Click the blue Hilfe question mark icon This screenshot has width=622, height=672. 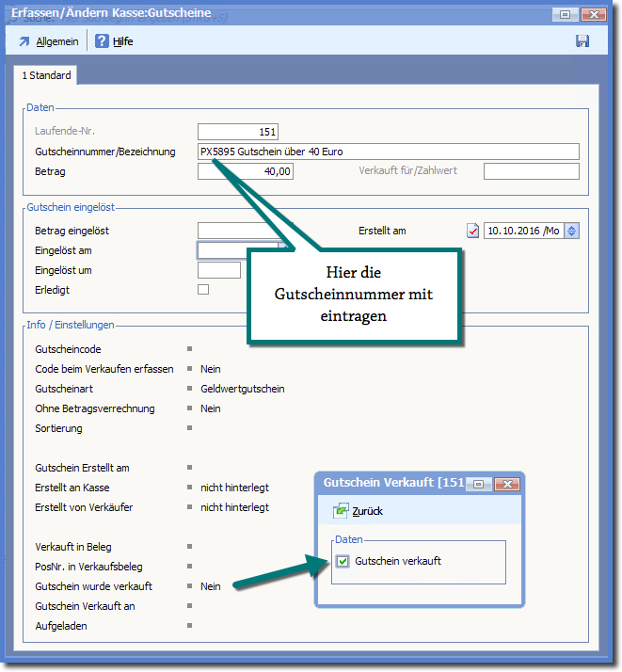(x=102, y=41)
